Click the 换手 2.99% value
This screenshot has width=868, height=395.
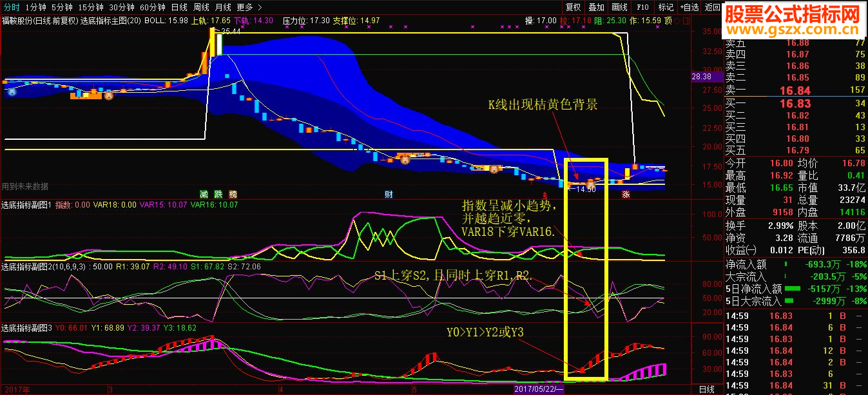(x=782, y=226)
